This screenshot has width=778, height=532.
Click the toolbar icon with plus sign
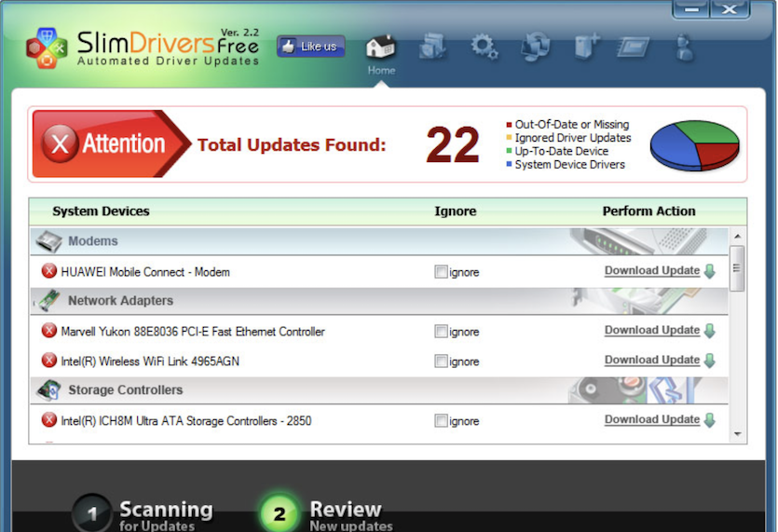[x=587, y=47]
